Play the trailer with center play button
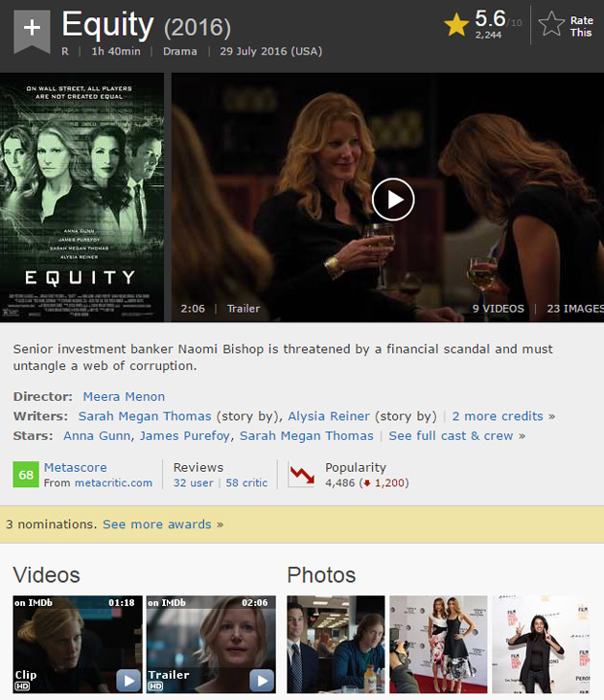The image size is (604, 700). [393, 199]
